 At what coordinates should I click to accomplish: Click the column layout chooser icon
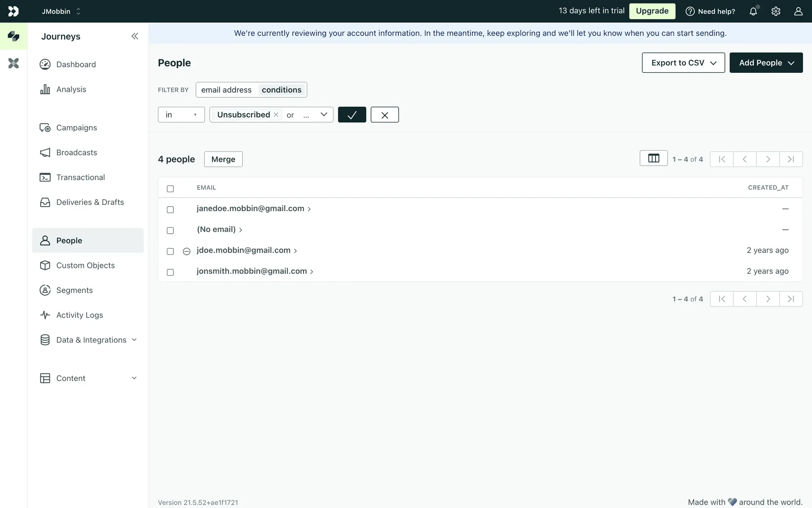[x=653, y=158]
